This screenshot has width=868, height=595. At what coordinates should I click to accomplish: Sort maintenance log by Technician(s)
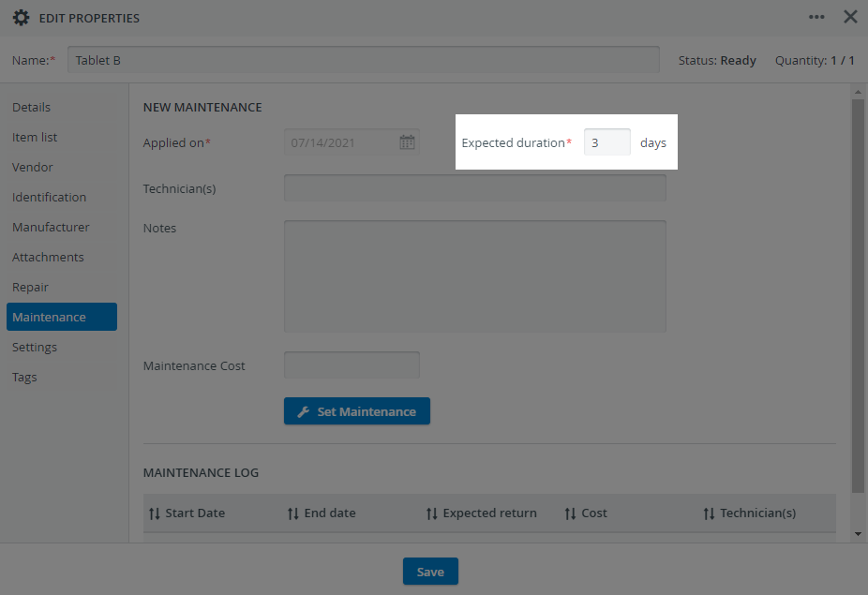(x=750, y=513)
